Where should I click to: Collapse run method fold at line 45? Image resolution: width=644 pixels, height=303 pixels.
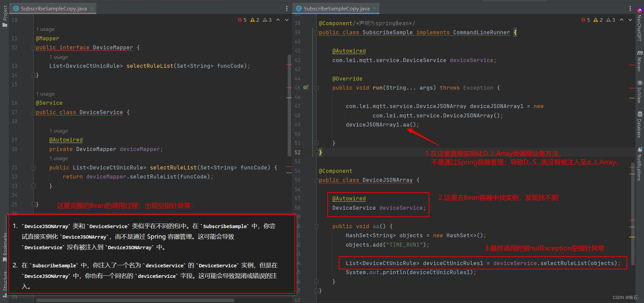pyautogui.click(x=316, y=88)
